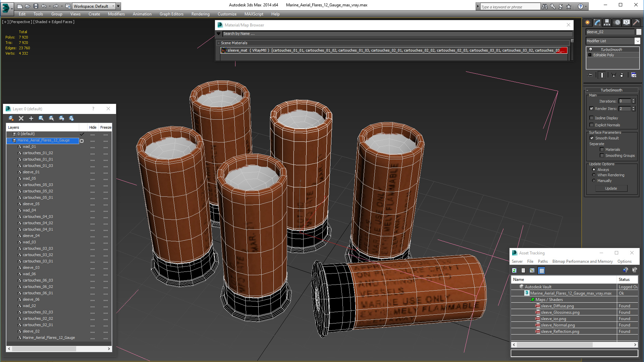Toggle the Render Iters checkbox
Viewport: 644px width, 362px height.
(592, 109)
